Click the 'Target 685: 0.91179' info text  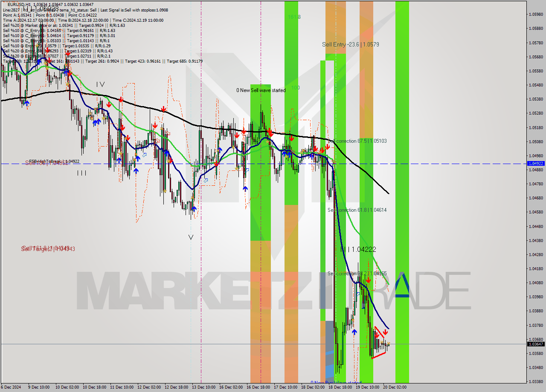coord(185,61)
